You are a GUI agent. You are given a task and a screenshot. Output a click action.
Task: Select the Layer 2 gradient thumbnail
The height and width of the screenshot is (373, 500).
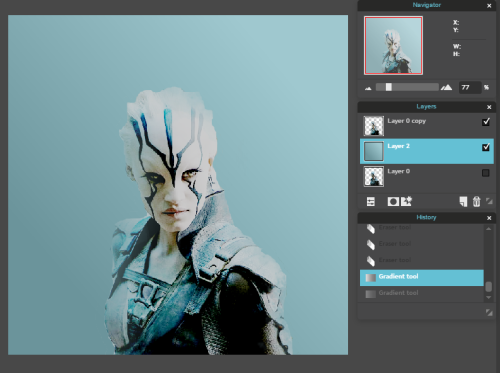(x=373, y=151)
